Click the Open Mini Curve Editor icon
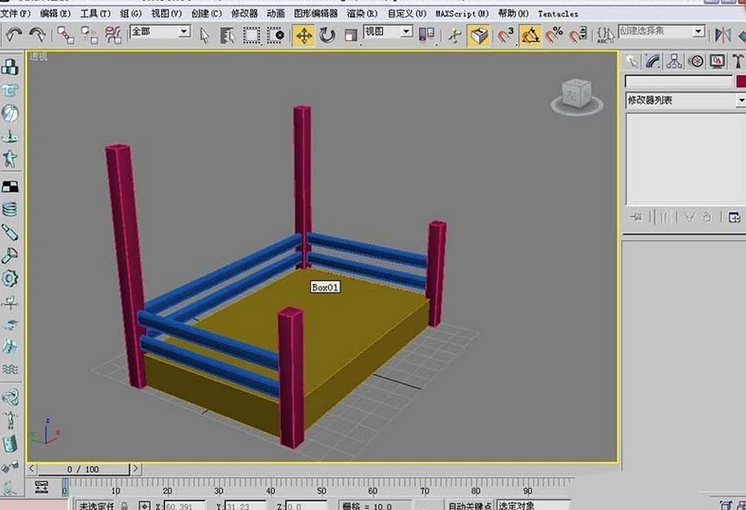The image size is (746, 510). (x=41, y=487)
